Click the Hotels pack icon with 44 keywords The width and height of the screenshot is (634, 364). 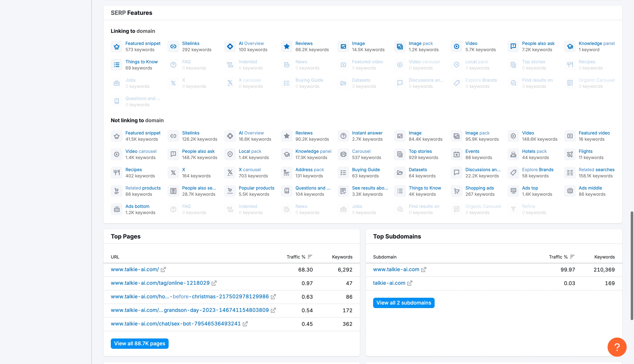pyautogui.click(x=513, y=154)
